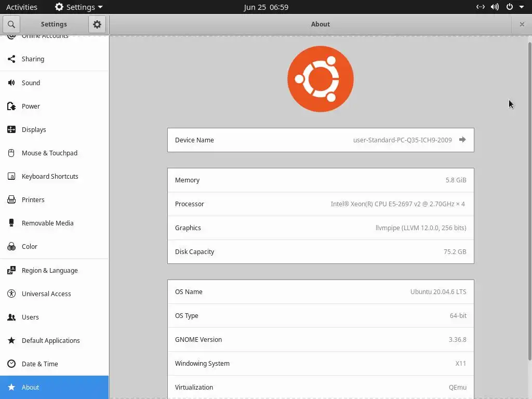The width and height of the screenshot is (532, 399).
Task: Click the Sound speaker icon in sidebar
Action: pos(11,83)
